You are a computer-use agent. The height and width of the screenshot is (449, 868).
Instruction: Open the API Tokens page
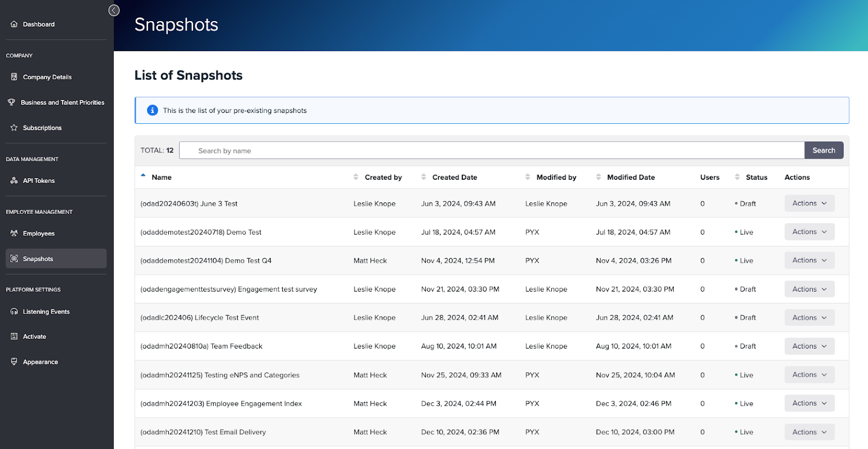(x=39, y=180)
